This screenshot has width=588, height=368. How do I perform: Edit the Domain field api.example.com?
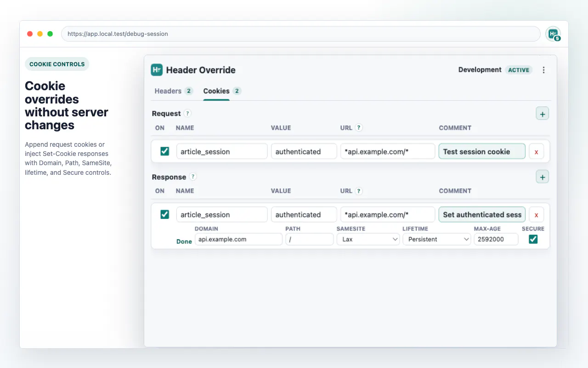pyautogui.click(x=239, y=239)
